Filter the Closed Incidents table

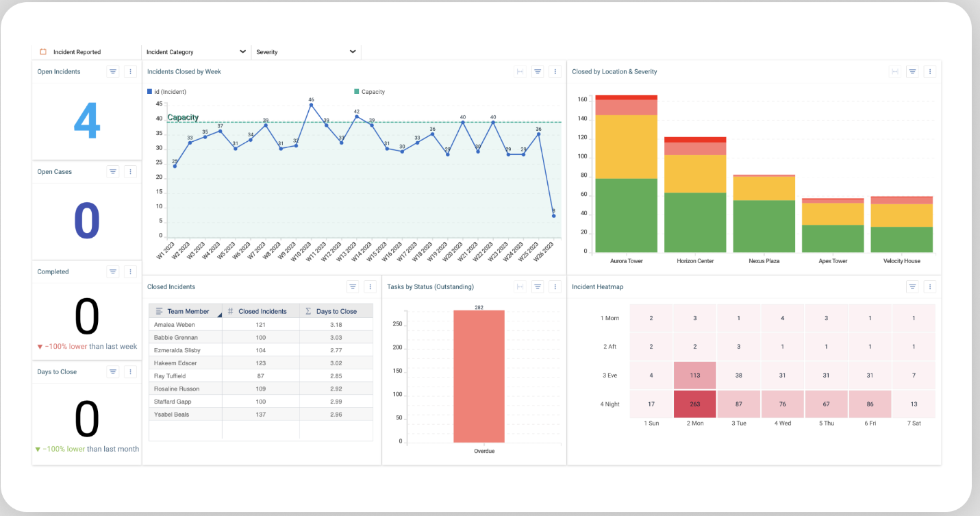coord(353,286)
